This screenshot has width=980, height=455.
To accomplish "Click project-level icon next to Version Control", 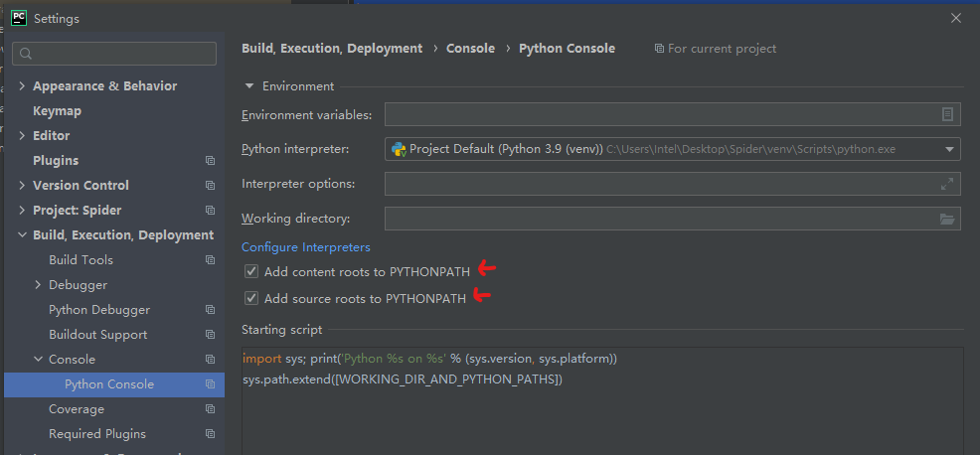I will 210,186.
